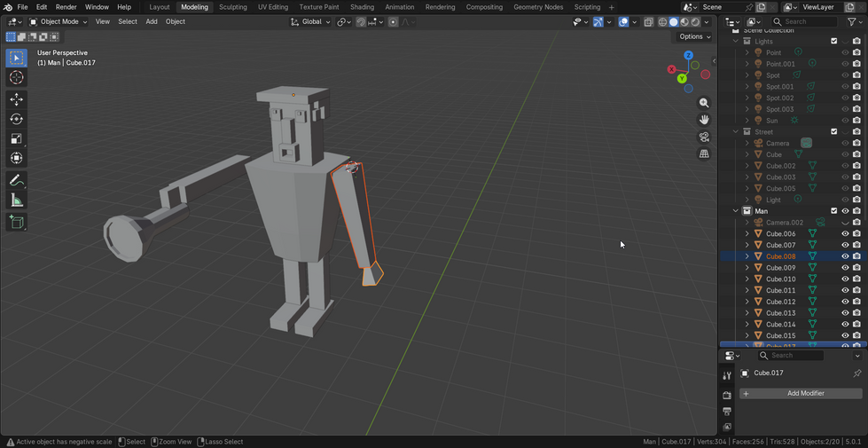
Task: Open the Render menu
Action: click(66, 7)
